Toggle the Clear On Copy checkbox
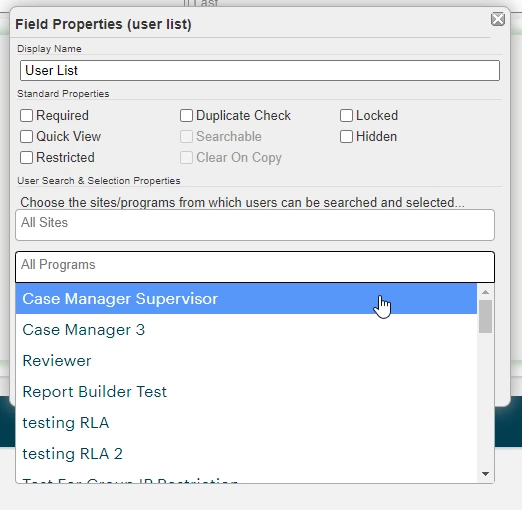The width and height of the screenshot is (522, 510). 186,158
